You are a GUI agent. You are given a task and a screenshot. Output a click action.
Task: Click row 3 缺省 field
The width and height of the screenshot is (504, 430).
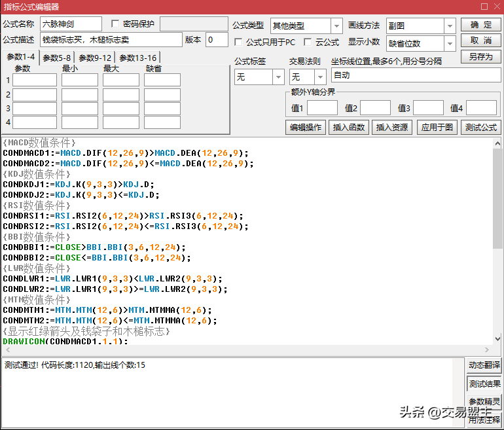coord(162,109)
